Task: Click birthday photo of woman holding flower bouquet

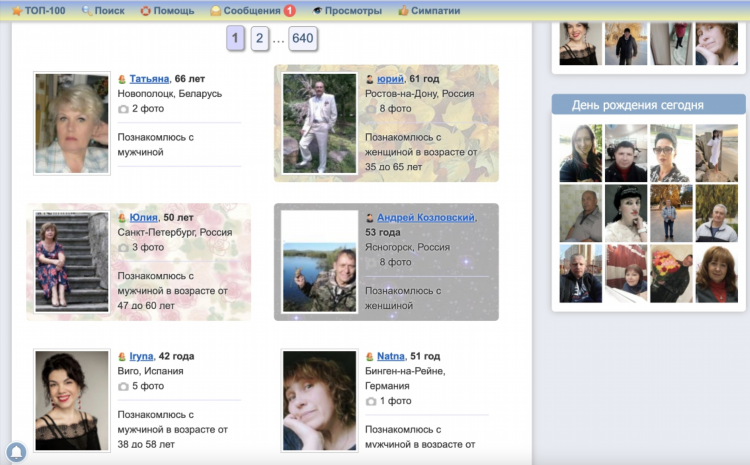Action: (x=671, y=274)
